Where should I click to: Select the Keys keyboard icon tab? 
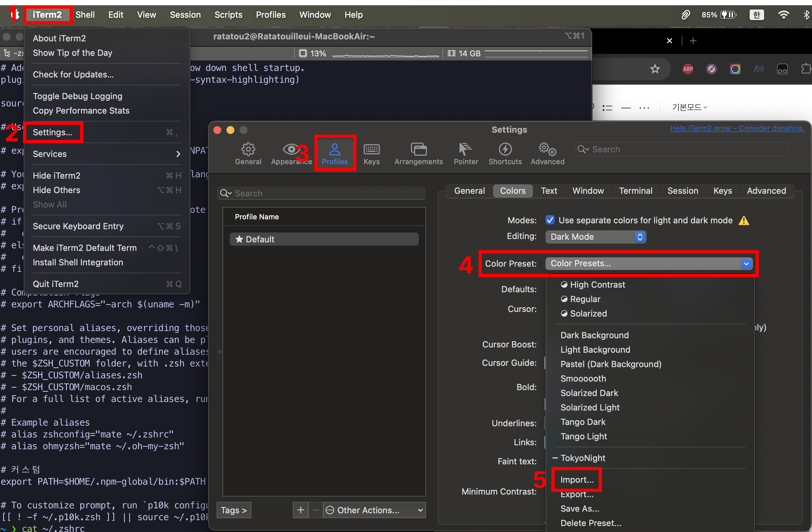point(371,149)
